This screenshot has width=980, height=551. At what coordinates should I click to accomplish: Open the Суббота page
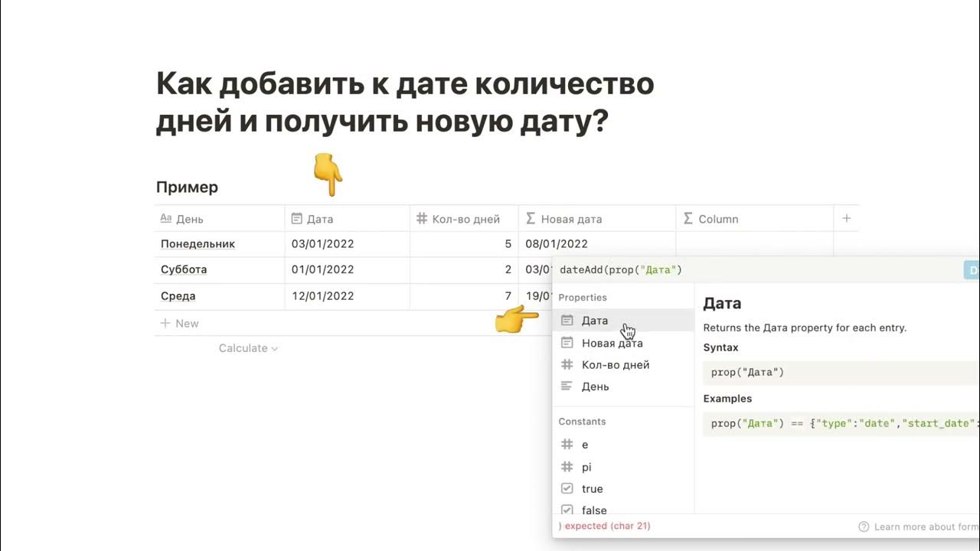184,269
